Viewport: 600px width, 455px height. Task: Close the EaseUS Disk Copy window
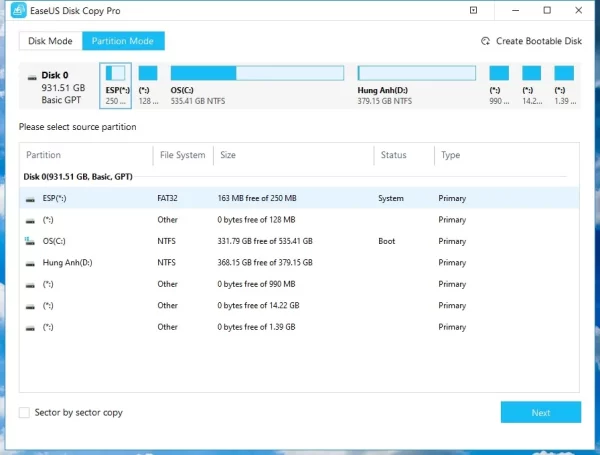(x=579, y=10)
